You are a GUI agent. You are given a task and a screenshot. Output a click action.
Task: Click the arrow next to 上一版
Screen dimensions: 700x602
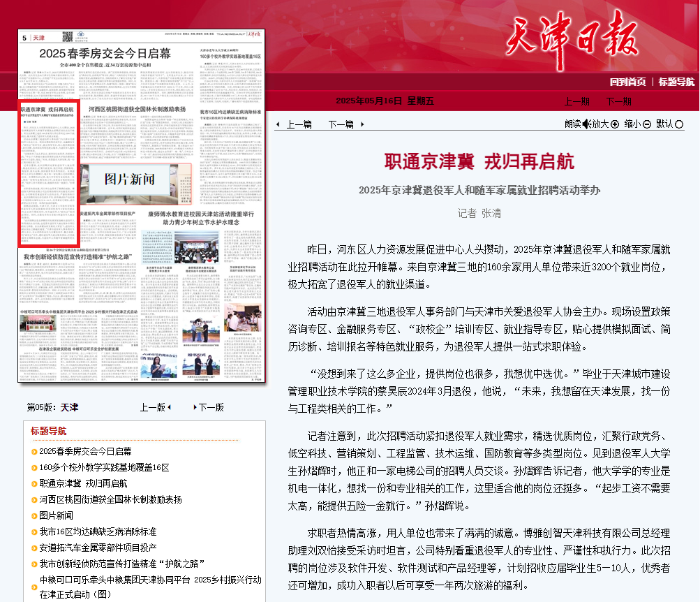pyautogui.click(x=169, y=407)
